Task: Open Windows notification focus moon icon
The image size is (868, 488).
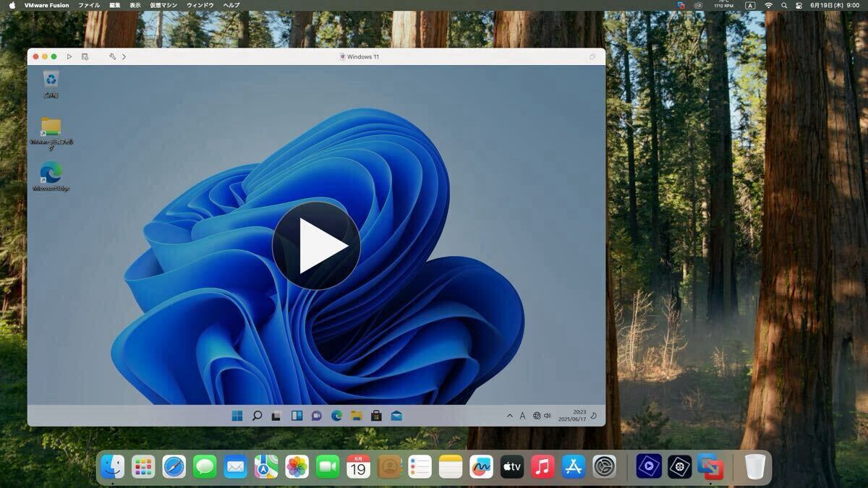Action: [594, 416]
